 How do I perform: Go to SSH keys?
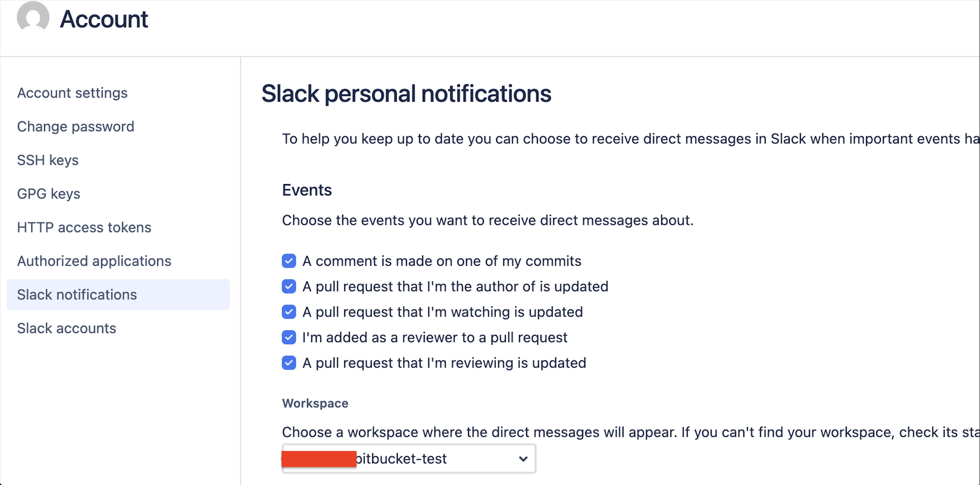point(48,160)
